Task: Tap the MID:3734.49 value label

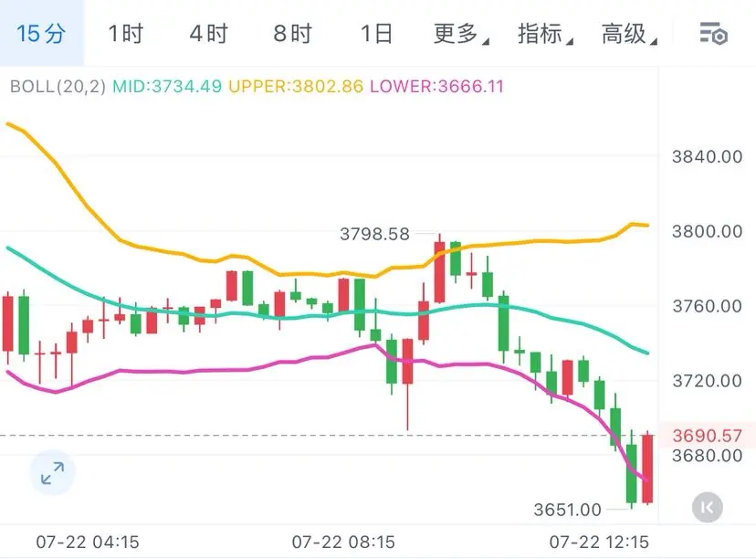Action: (167, 87)
